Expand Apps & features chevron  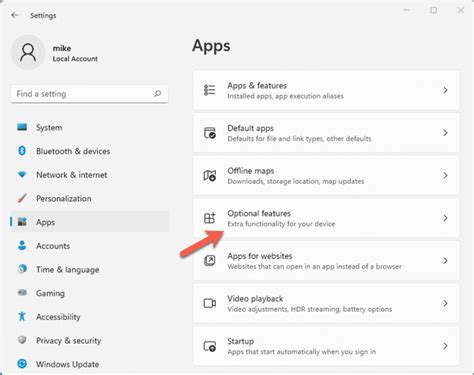click(x=445, y=90)
